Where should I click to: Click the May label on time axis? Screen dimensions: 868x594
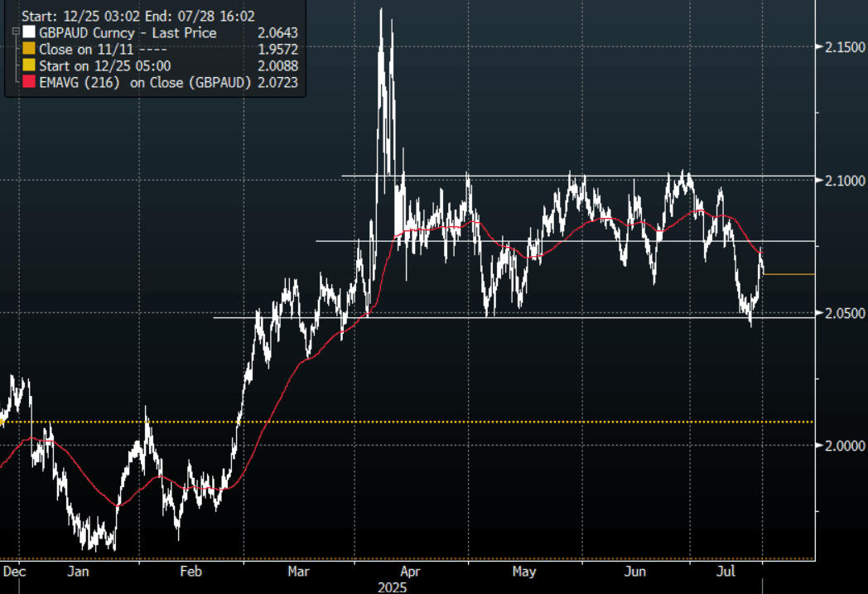point(524,572)
